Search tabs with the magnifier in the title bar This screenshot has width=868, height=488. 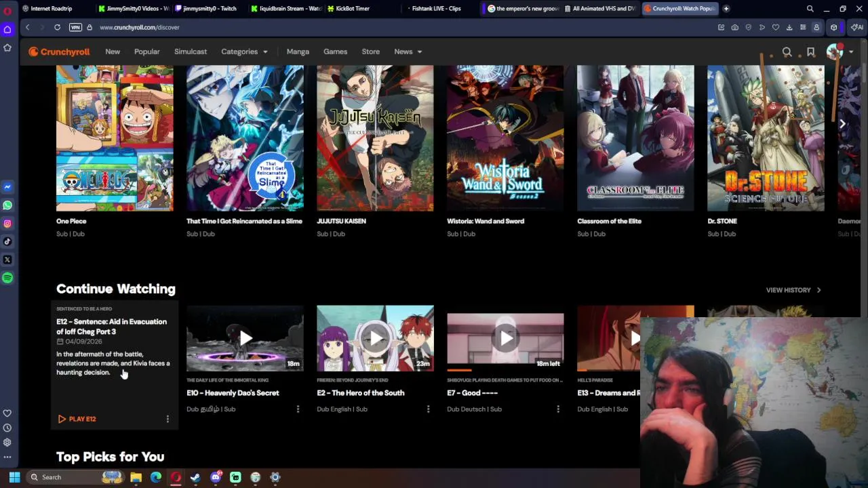click(810, 9)
